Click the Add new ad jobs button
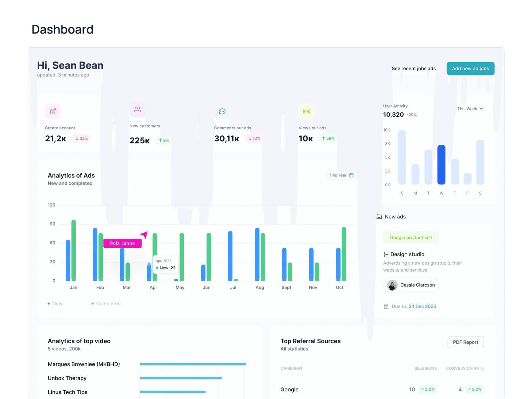This screenshot has width=532, height=399. tap(470, 68)
